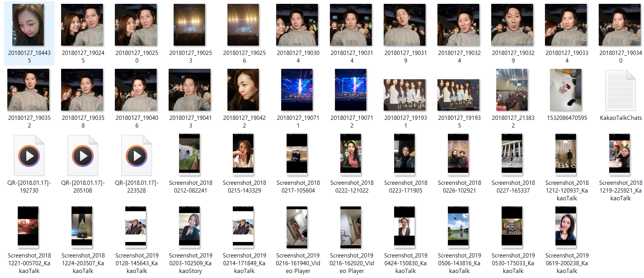This screenshot has width=644, height=278.
Task: Click the file name label 1532086470595
Action: tap(567, 118)
